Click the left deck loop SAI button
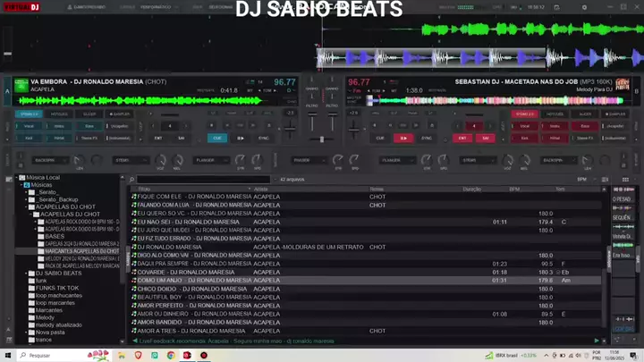This screenshot has width=644, height=362. 181,139
